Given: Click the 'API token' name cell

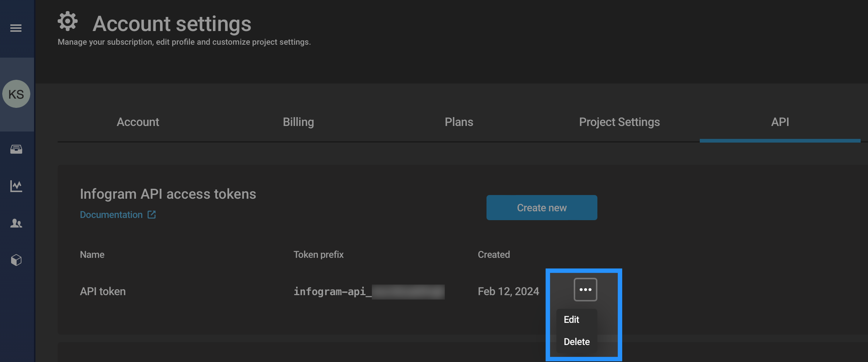Looking at the screenshot, I should [103, 291].
